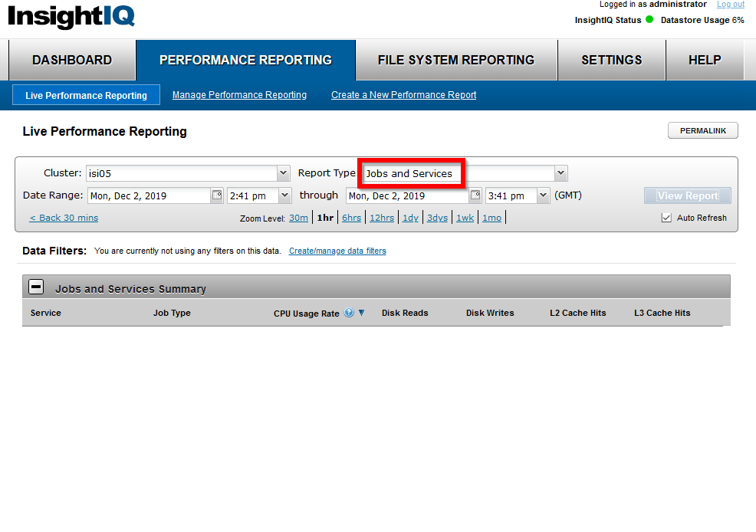The height and width of the screenshot is (532, 756).
Task: Click the View Report button
Action: pos(687,195)
